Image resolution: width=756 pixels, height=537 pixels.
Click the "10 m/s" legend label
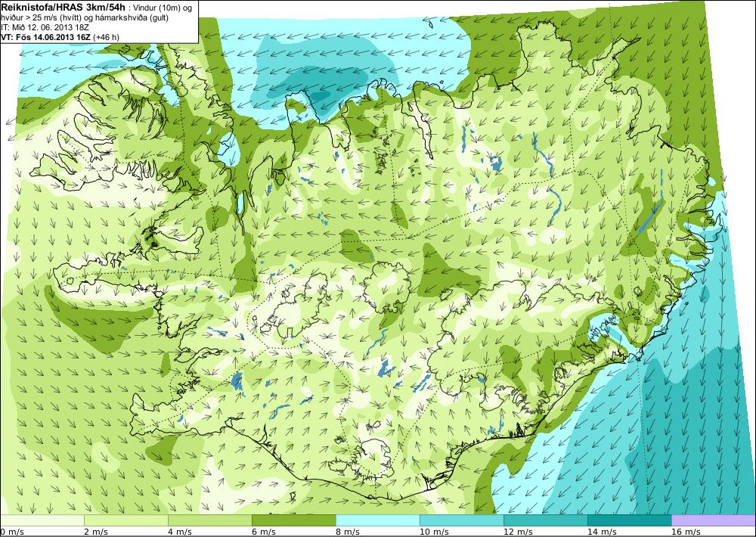tap(434, 532)
